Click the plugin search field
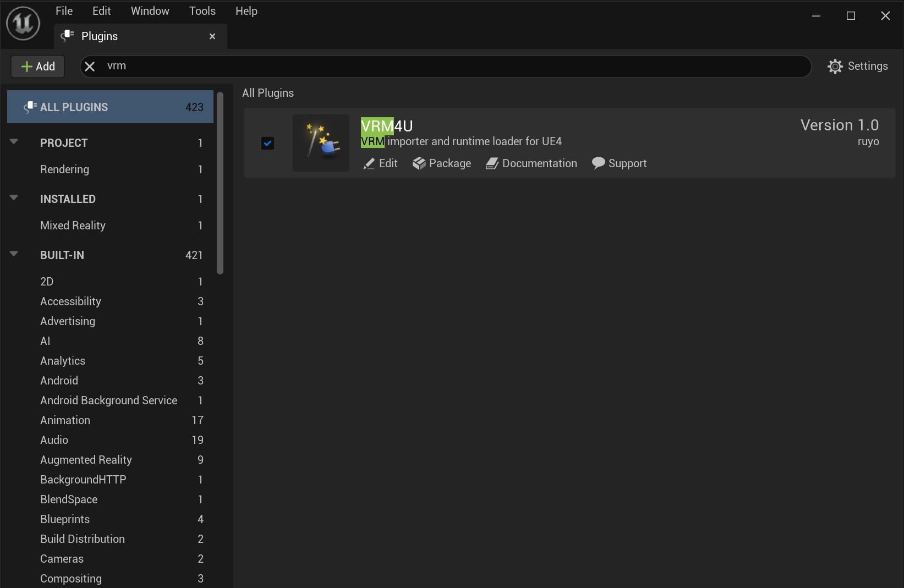The width and height of the screenshot is (904, 588). click(x=446, y=67)
